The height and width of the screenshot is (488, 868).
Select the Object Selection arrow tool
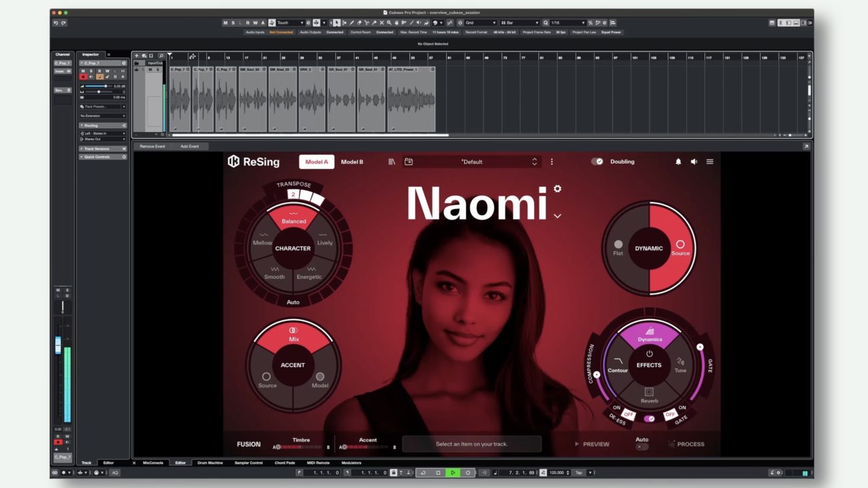tap(337, 23)
